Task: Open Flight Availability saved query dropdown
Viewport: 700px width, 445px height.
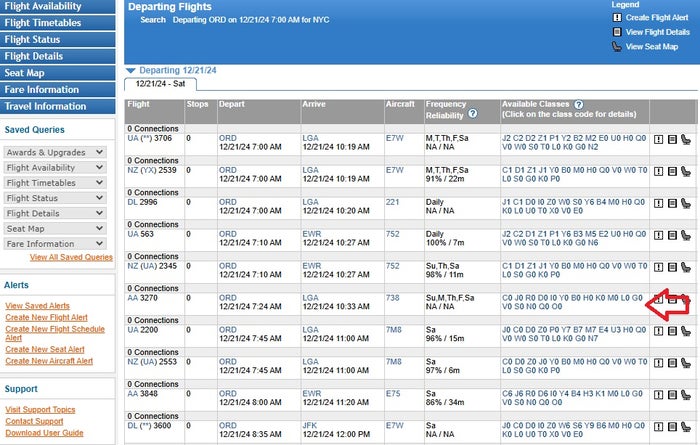Action: [55, 167]
